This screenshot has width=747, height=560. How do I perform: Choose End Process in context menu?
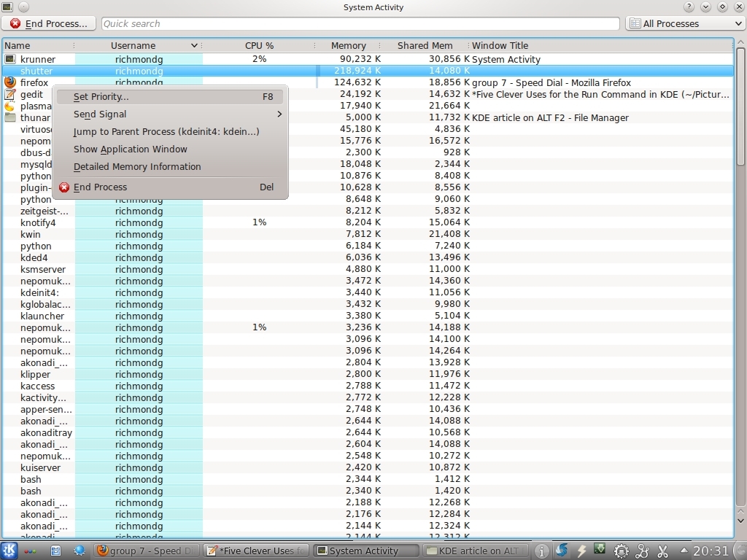pos(170,187)
